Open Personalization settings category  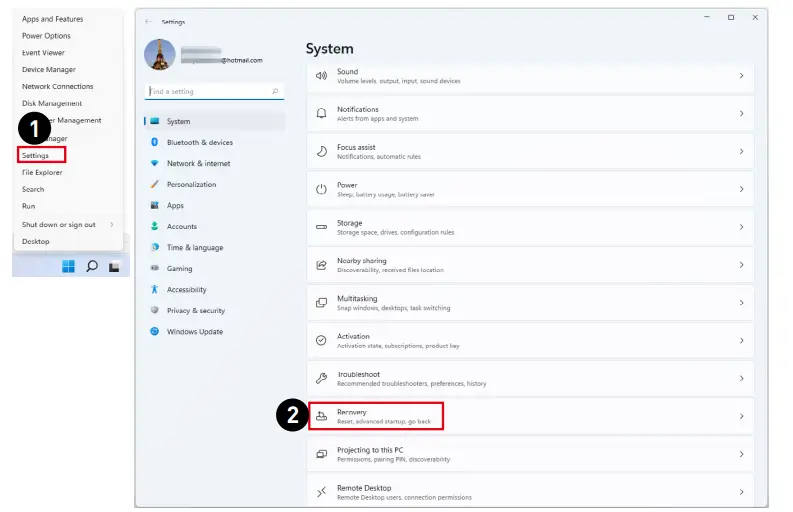(x=191, y=185)
